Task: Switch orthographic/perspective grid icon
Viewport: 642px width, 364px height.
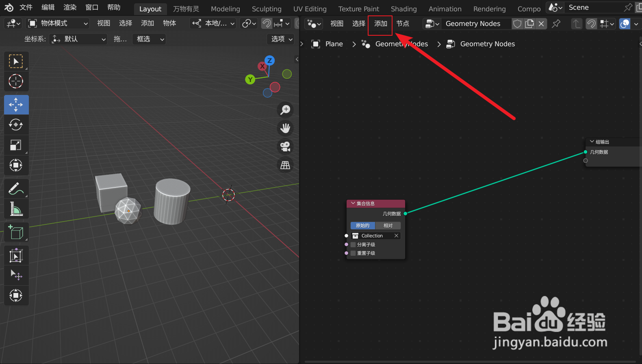Action: pos(286,165)
